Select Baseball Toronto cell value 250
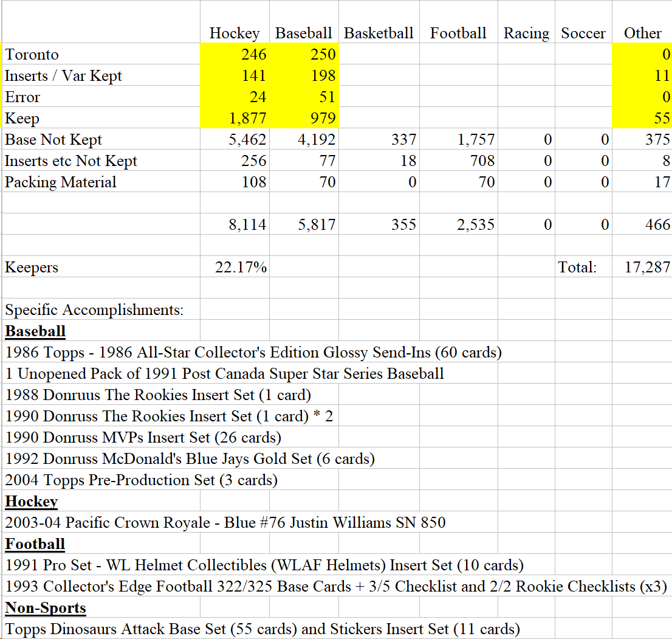The width and height of the screenshot is (672, 639). 304,54
